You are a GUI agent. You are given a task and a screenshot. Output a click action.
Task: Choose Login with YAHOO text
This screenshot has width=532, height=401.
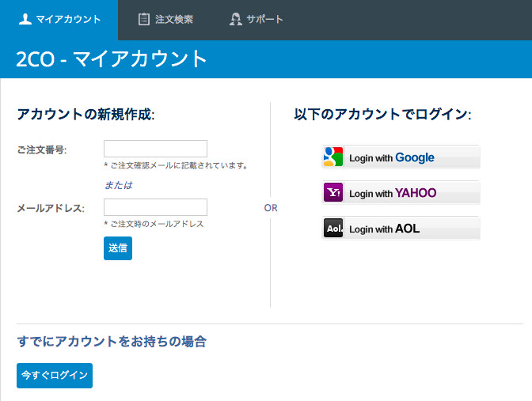[393, 193]
